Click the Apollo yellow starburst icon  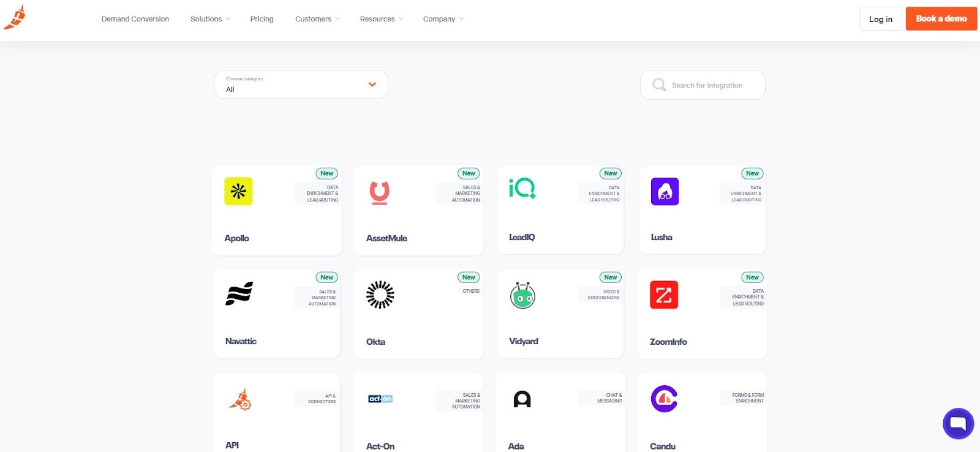pyautogui.click(x=238, y=191)
